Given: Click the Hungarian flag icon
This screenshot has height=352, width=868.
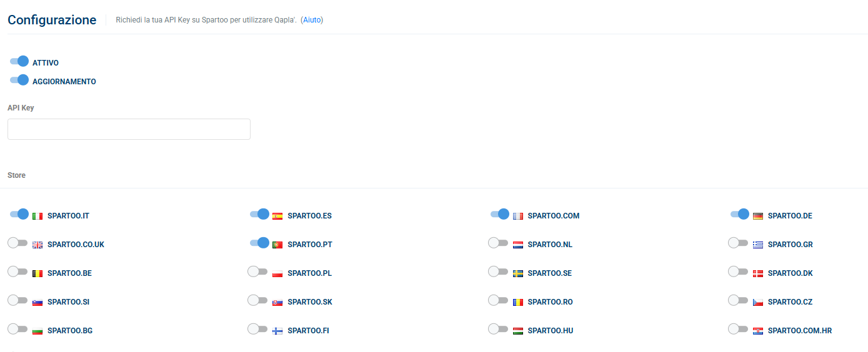Looking at the screenshot, I should click(518, 331).
